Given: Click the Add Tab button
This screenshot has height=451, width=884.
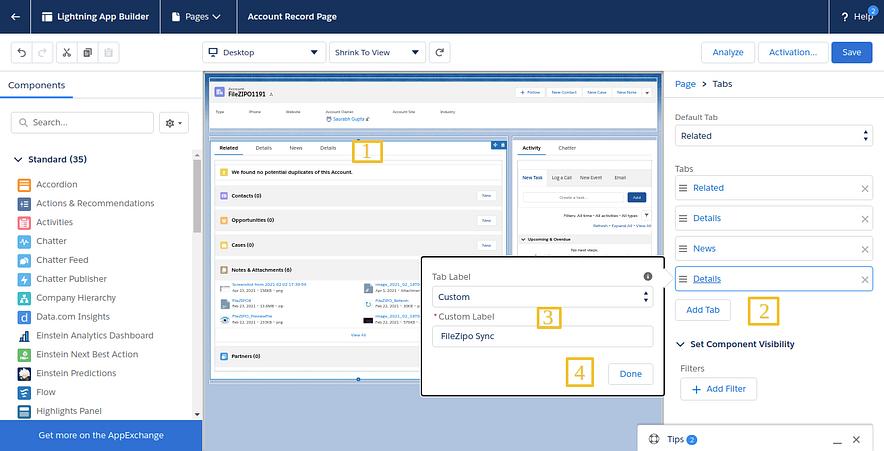Looking at the screenshot, I should [703, 310].
